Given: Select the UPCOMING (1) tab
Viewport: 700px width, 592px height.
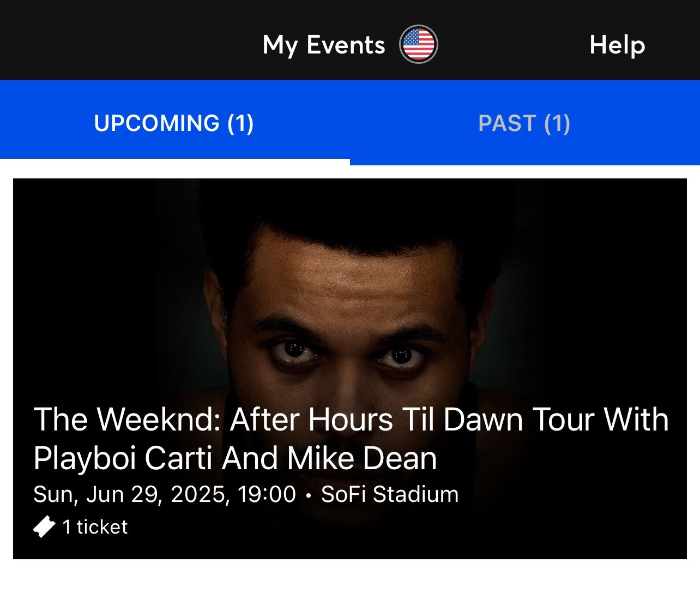Looking at the screenshot, I should click(174, 123).
